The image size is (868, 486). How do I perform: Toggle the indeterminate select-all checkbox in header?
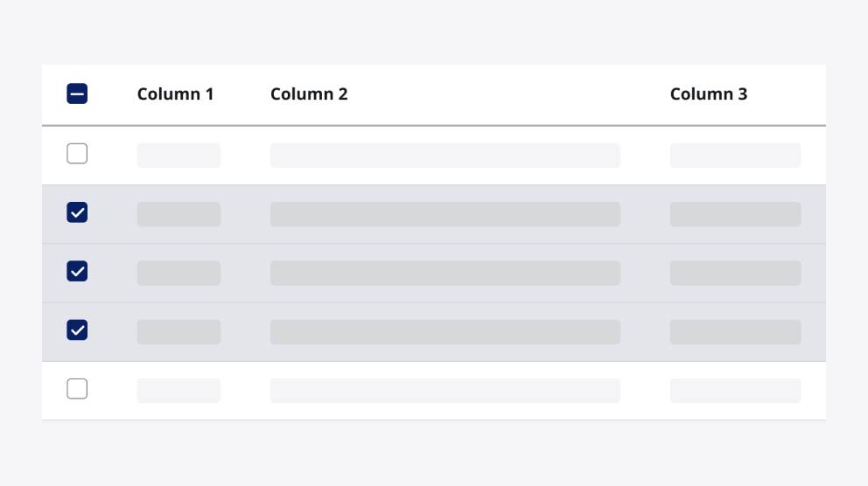point(77,94)
